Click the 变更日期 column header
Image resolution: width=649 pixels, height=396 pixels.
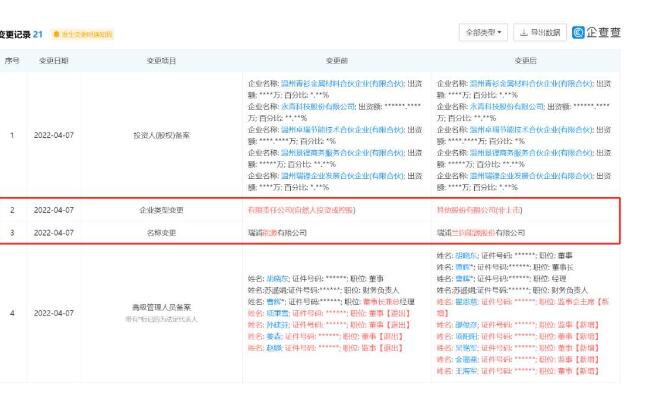coord(54,61)
